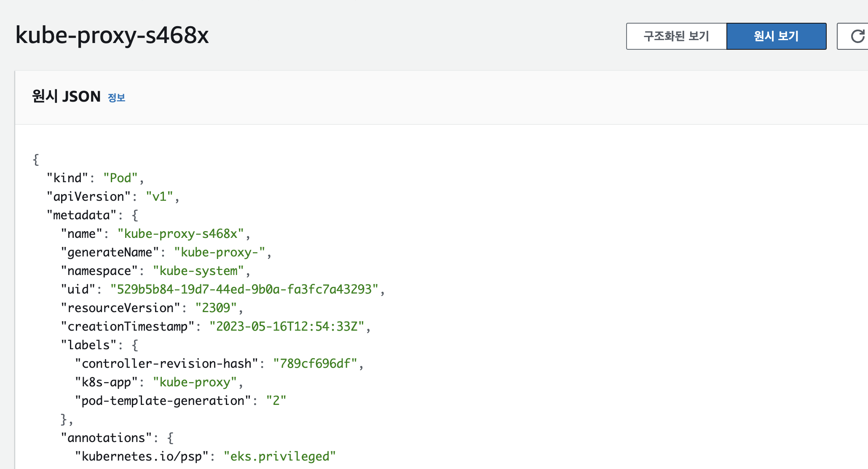Viewport: 868px width, 469px height.
Task: Click the refresh icon button
Action: click(857, 36)
